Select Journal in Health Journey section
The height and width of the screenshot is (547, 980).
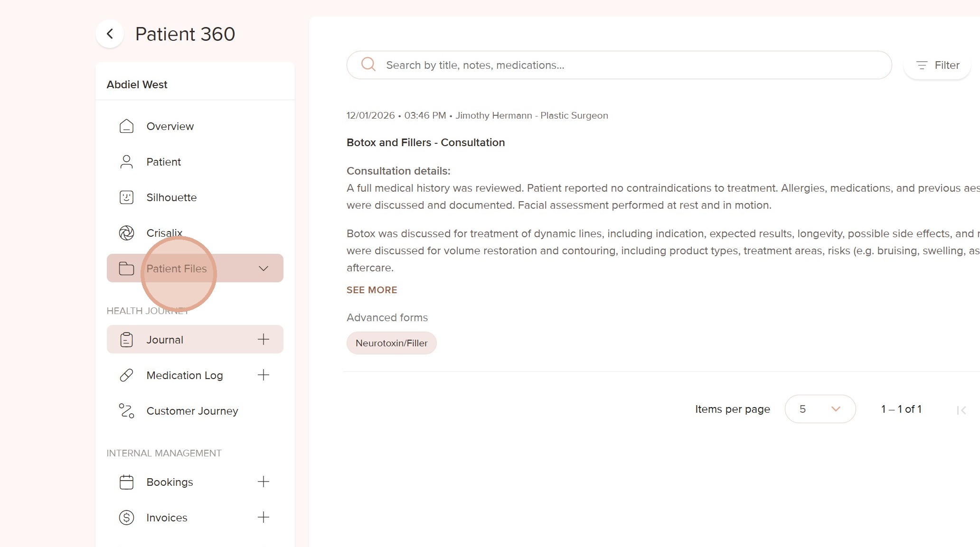click(x=165, y=340)
